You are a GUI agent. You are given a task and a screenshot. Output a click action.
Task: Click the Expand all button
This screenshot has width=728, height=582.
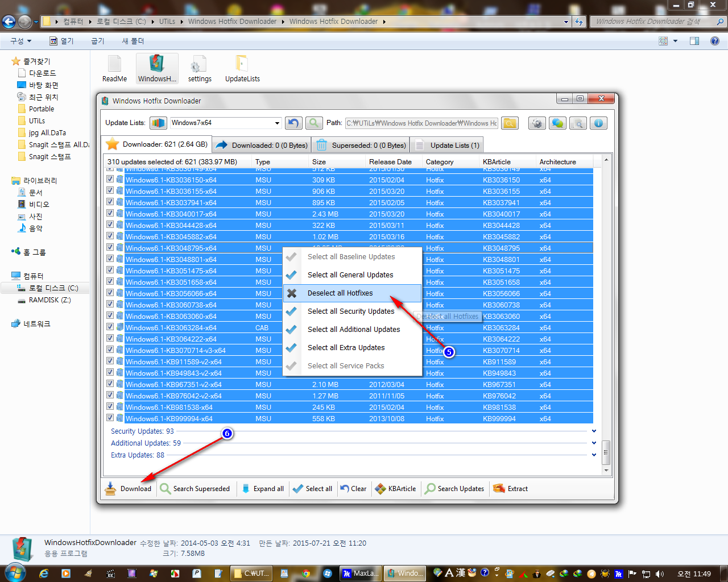(x=262, y=489)
